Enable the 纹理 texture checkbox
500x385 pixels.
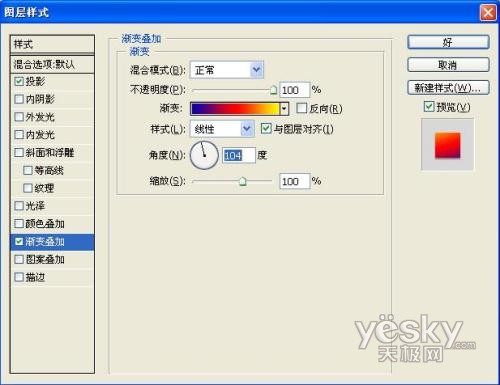(x=28, y=188)
